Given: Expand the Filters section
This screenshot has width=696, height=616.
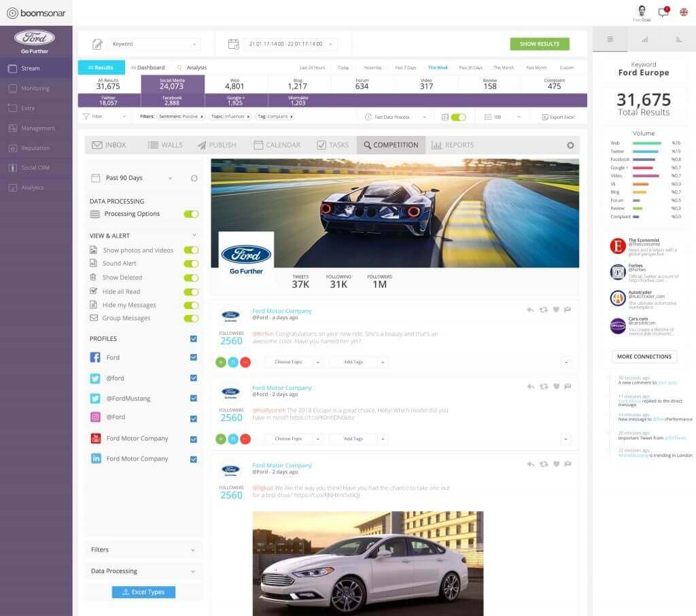Looking at the screenshot, I should 143,550.
